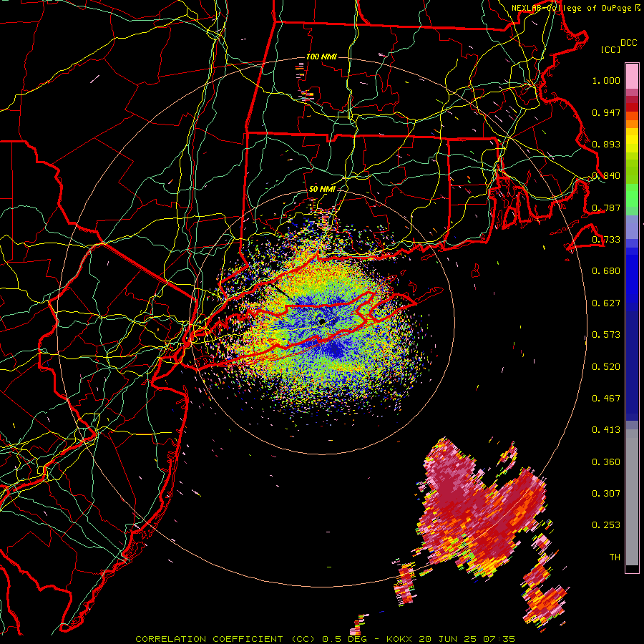Select the 0.360 scale value
The image size is (644, 644).
606,462
